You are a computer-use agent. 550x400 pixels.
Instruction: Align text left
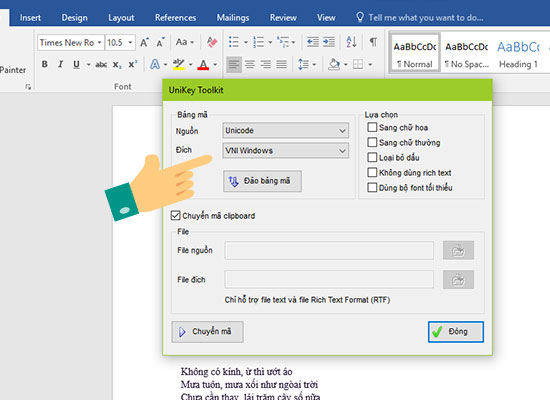[x=234, y=64]
